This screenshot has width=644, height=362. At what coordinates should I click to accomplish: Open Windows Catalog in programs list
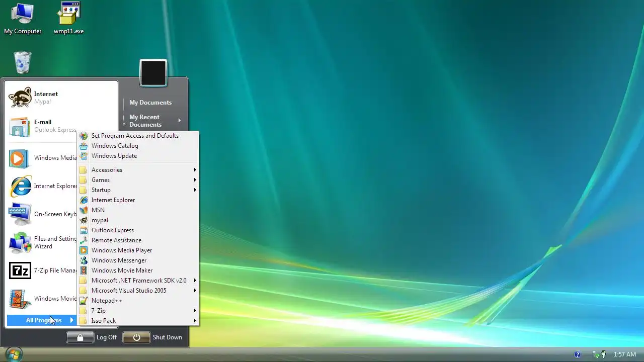[x=138, y=146]
